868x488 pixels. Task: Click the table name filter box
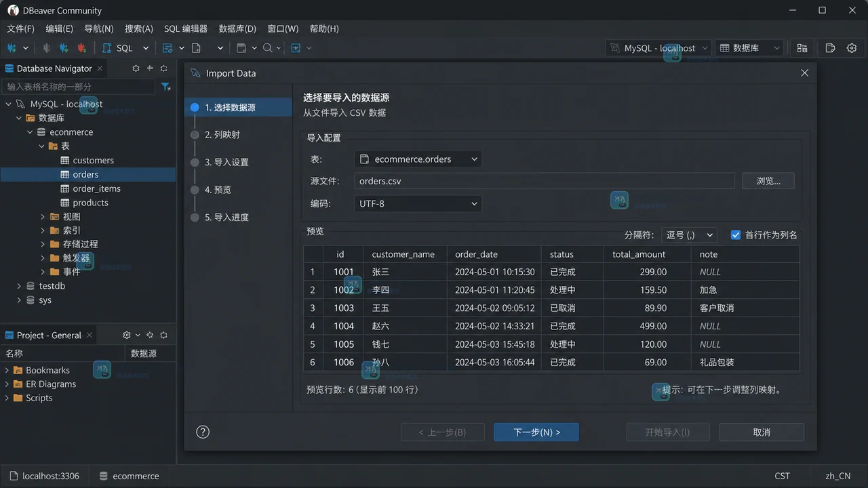click(x=79, y=87)
